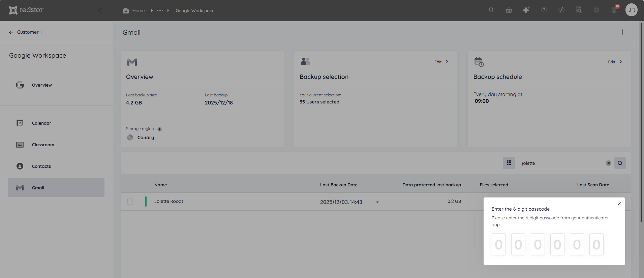644x278 pixels.
Task: Open the help question mark icon
Action: pyautogui.click(x=544, y=10)
